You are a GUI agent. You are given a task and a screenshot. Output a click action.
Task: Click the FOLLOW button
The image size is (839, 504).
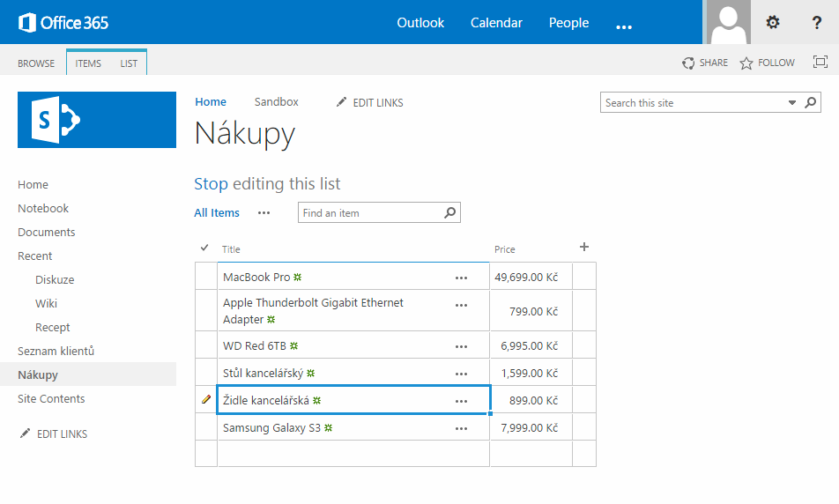(x=768, y=63)
